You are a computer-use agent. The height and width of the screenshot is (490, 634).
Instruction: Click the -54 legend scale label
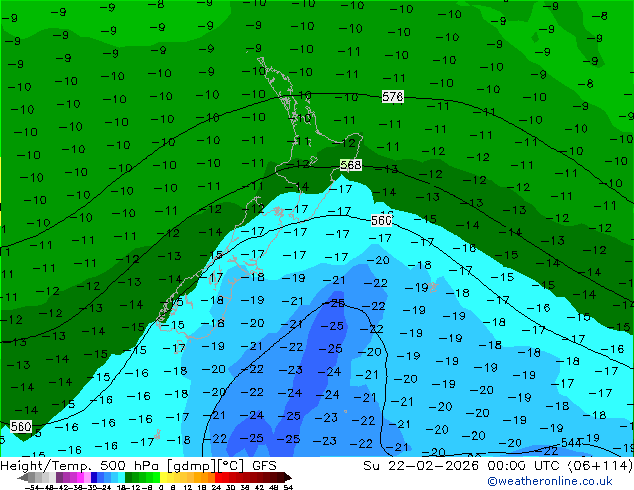(x=32, y=488)
